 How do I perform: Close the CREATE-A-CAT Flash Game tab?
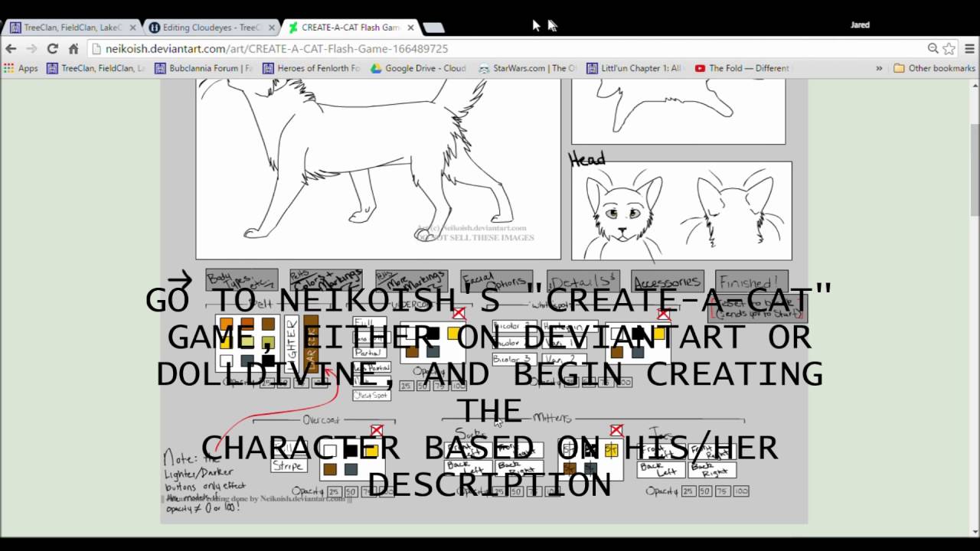tap(410, 28)
